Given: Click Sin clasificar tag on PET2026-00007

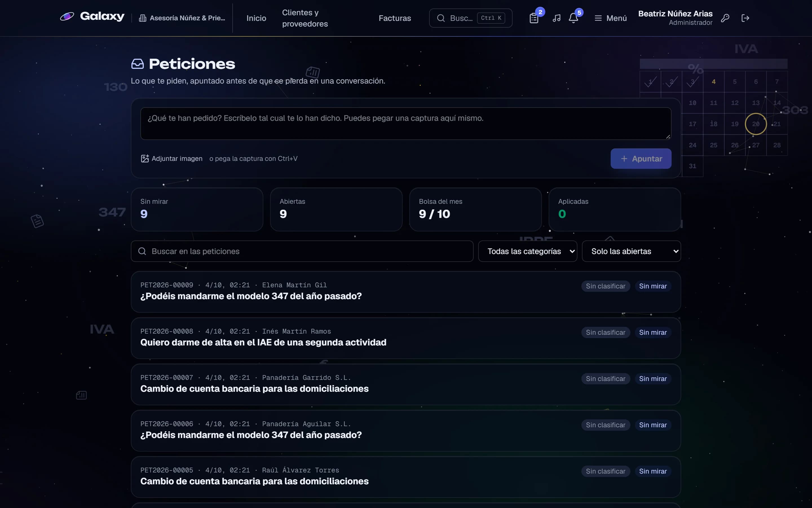Looking at the screenshot, I should [x=605, y=379].
